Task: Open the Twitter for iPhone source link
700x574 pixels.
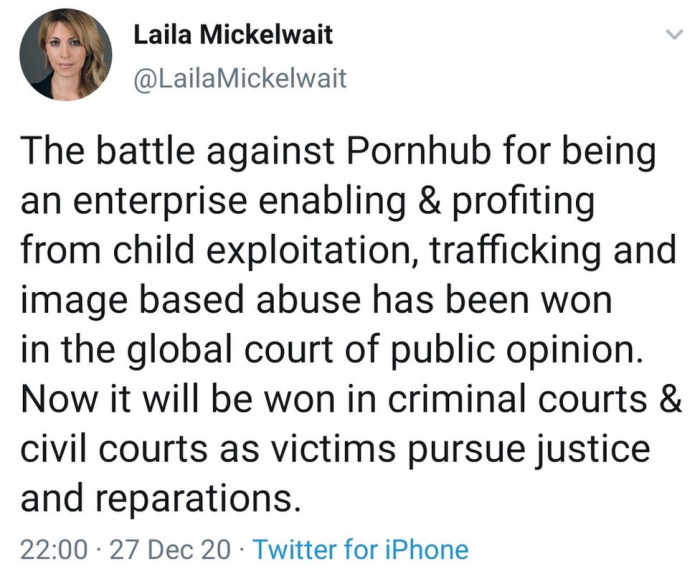Action: pos(362,549)
